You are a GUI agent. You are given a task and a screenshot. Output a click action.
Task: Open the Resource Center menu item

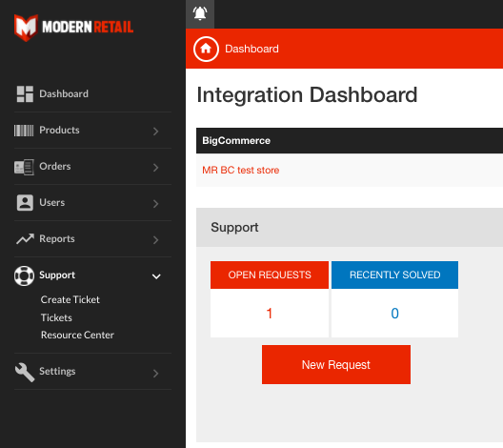[x=77, y=335]
